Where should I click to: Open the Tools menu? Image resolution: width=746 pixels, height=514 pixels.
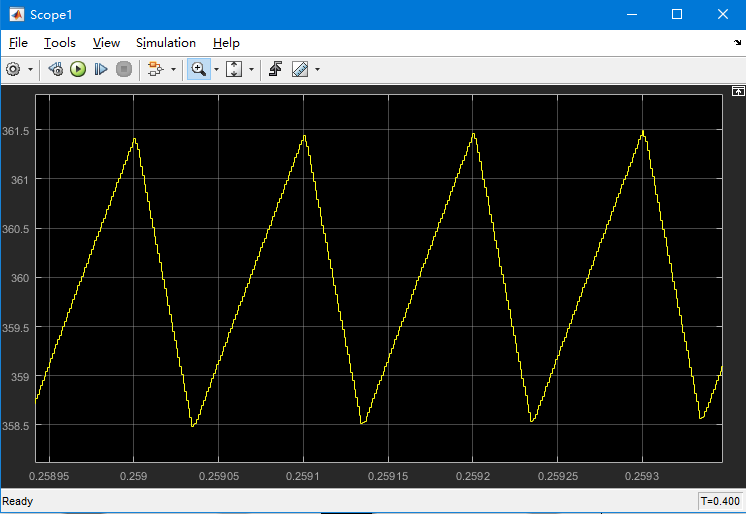click(60, 43)
